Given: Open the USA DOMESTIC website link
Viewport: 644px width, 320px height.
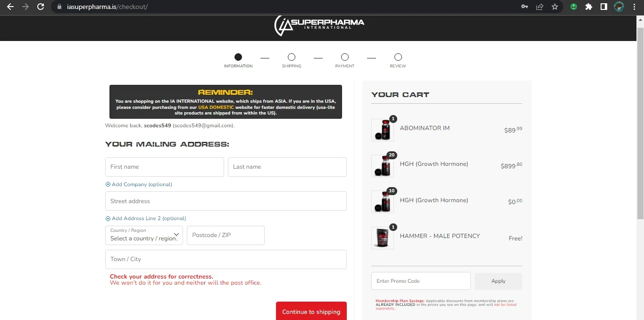Looking at the screenshot, I should coord(216,107).
